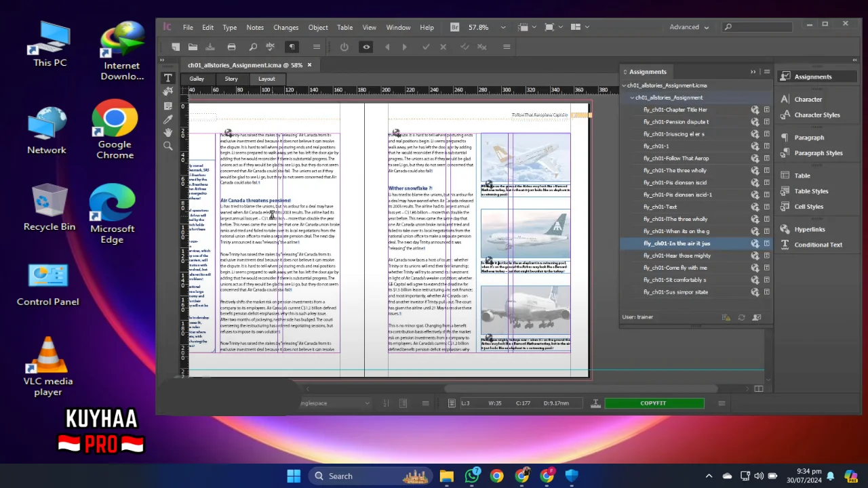Select story fly_ch01-Chapter Title Her
The height and width of the screenshot is (488, 868).
click(675, 110)
